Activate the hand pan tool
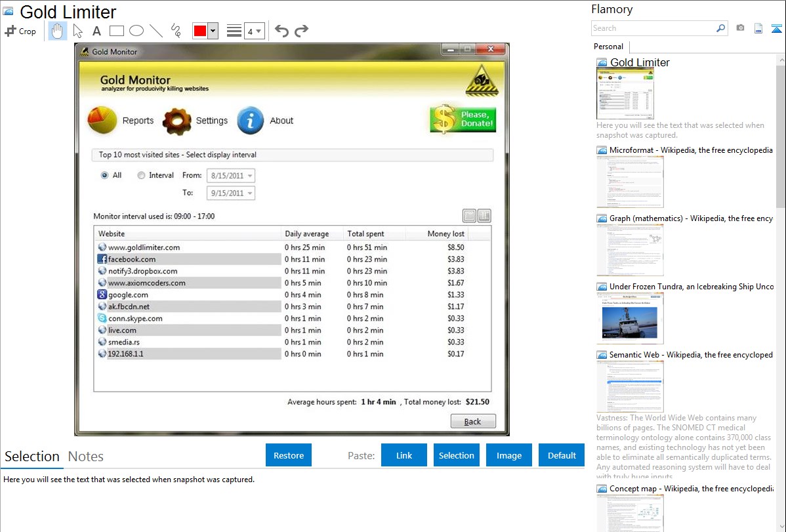 click(x=58, y=31)
